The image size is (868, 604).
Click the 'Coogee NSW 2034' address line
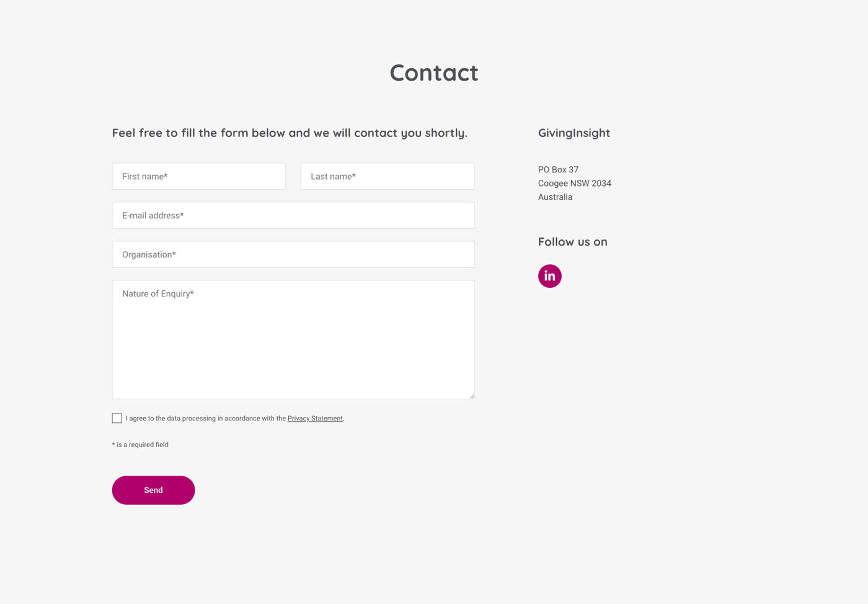[x=575, y=183]
